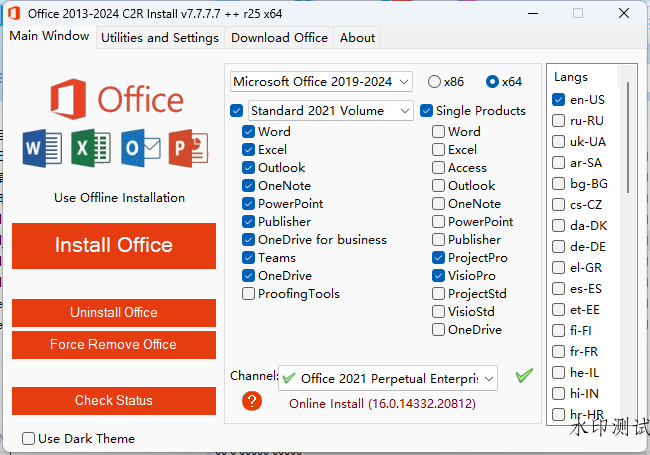This screenshot has height=455, width=650.
Task: Click the Langs header label
Action: 571,77
